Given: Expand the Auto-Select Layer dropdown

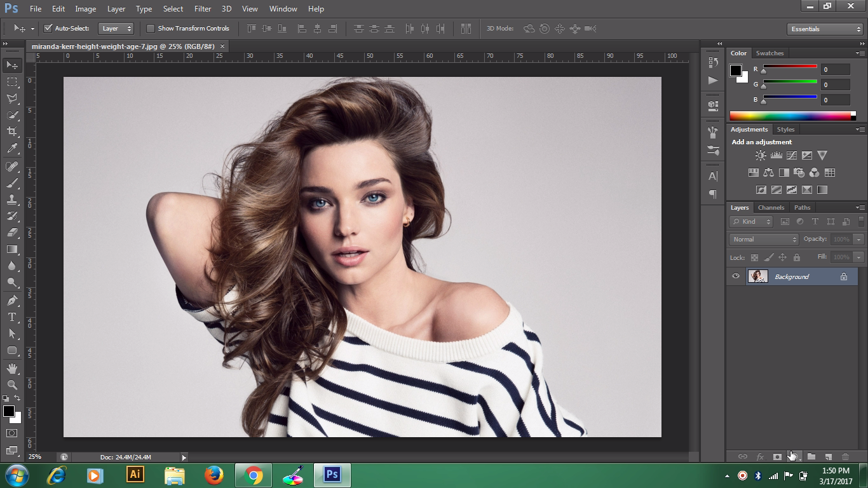Looking at the screenshot, I should click(x=116, y=29).
